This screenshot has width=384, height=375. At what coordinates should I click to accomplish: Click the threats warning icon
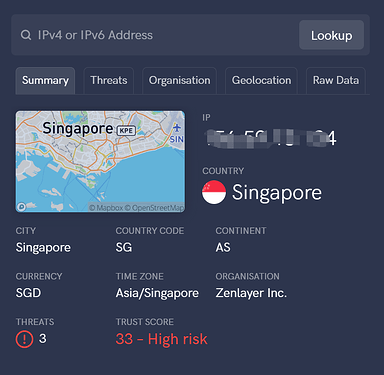(x=24, y=339)
